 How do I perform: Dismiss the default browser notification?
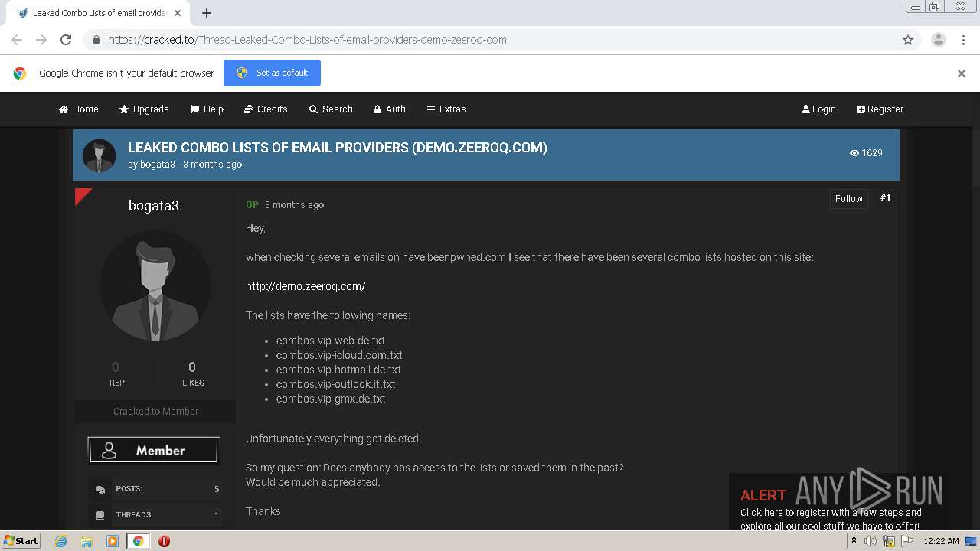coord(961,73)
